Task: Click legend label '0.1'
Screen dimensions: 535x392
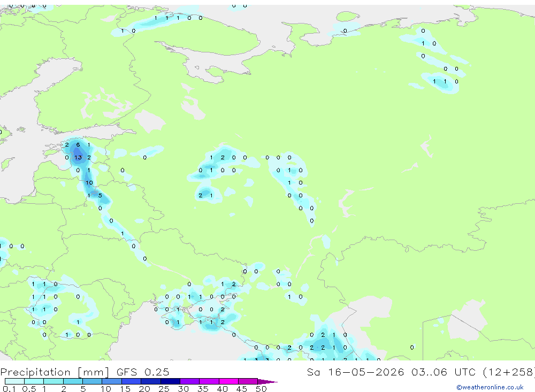Action: click(10, 389)
